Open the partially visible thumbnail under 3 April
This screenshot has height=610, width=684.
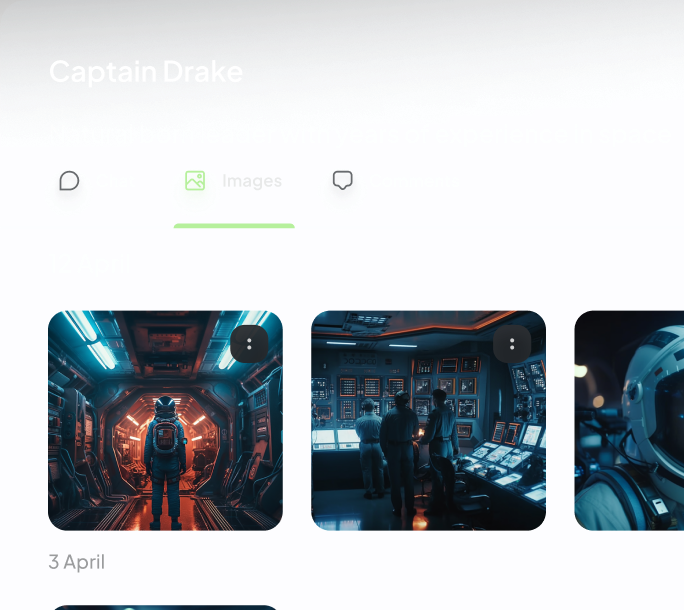click(x=165, y=607)
